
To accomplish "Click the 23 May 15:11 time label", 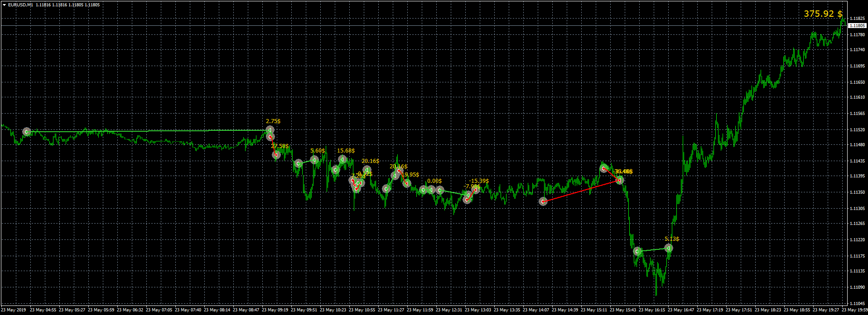I will [x=594, y=310].
